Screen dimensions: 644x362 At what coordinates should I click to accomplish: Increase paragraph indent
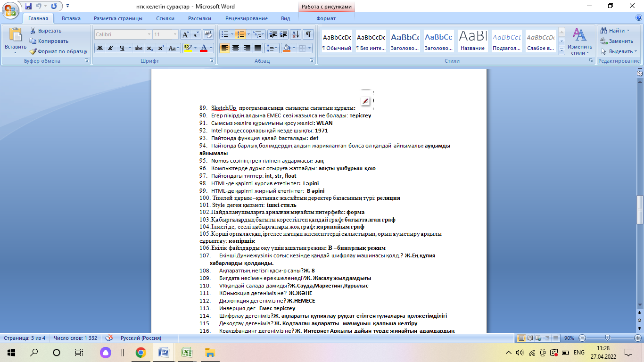283,34
